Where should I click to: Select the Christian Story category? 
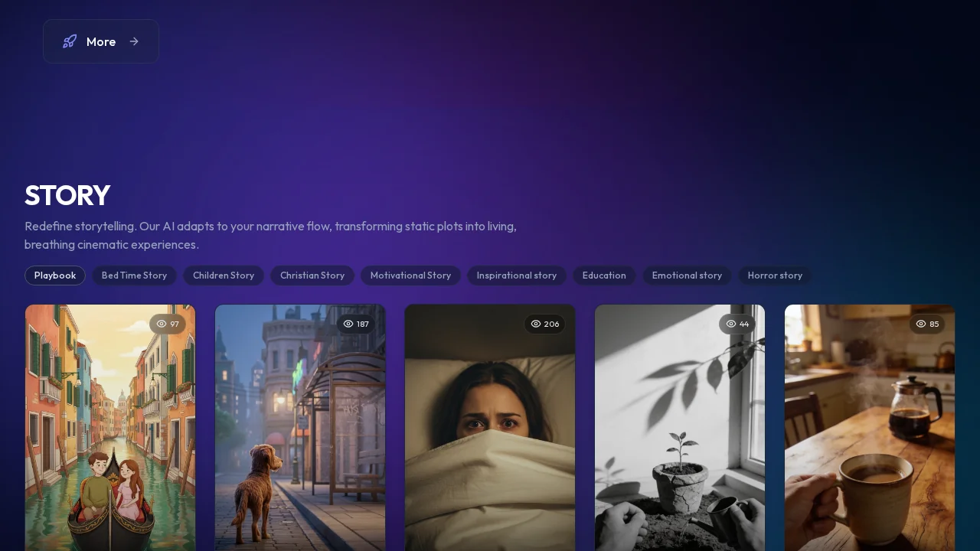coord(312,275)
